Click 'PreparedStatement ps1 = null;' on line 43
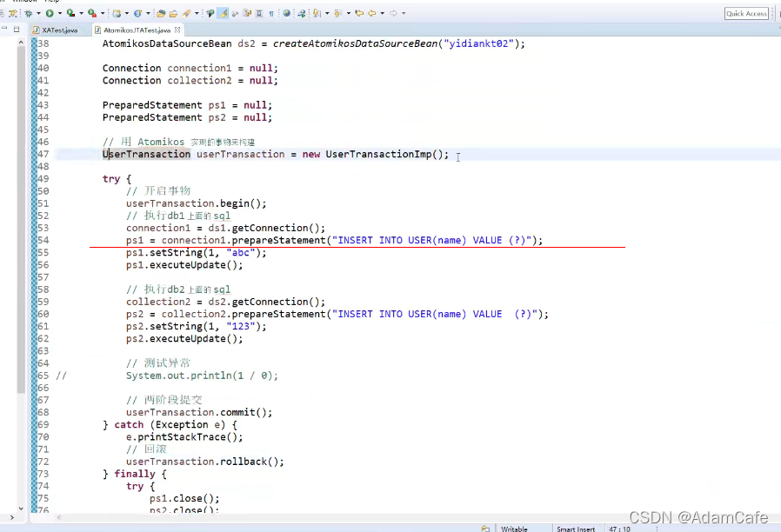 click(187, 105)
